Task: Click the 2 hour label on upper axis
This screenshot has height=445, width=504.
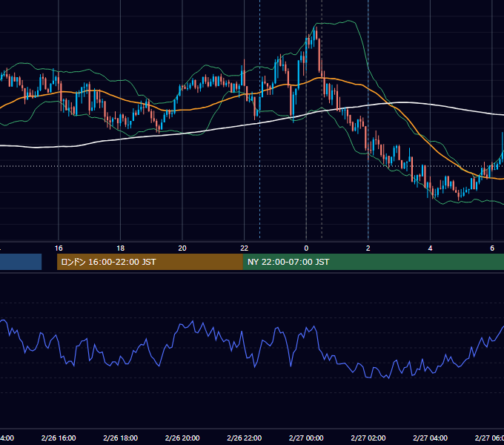Action: (368, 248)
